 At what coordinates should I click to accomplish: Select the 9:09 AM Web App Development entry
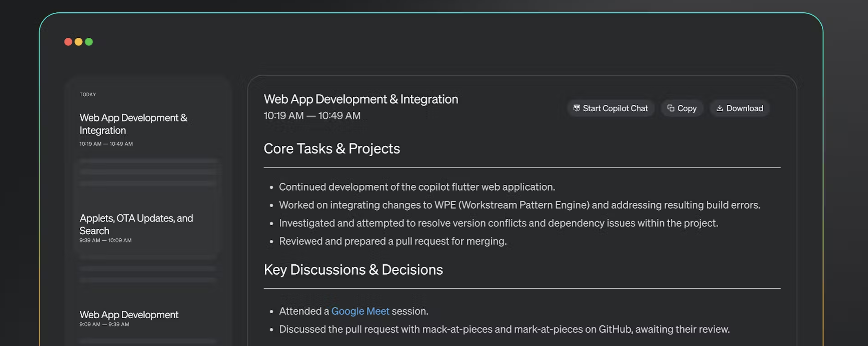(x=129, y=315)
